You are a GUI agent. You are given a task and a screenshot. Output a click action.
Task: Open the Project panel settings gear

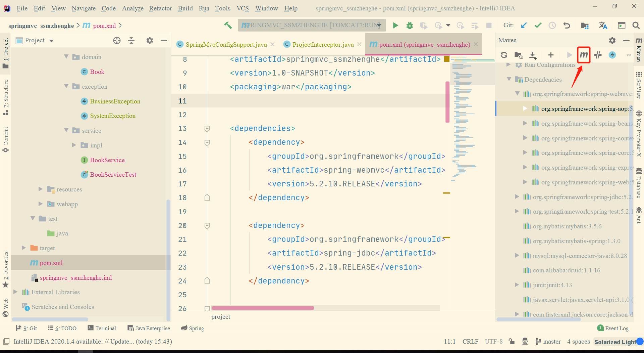[x=150, y=41]
